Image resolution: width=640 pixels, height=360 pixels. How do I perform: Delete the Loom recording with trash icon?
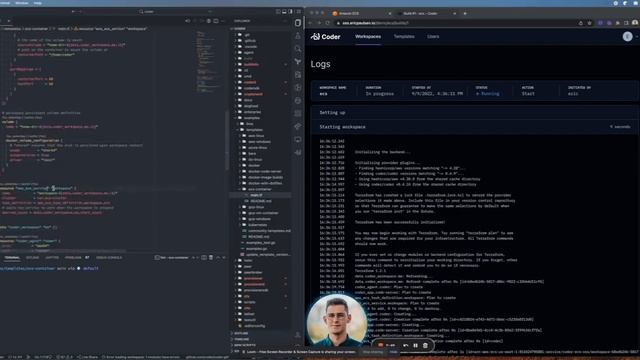coord(425,346)
